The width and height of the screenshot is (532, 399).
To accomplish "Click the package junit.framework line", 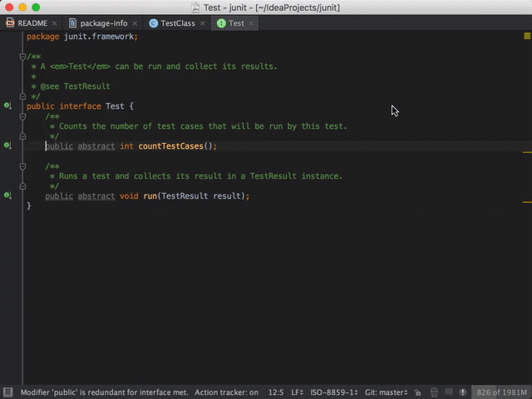I will tap(82, 37).
